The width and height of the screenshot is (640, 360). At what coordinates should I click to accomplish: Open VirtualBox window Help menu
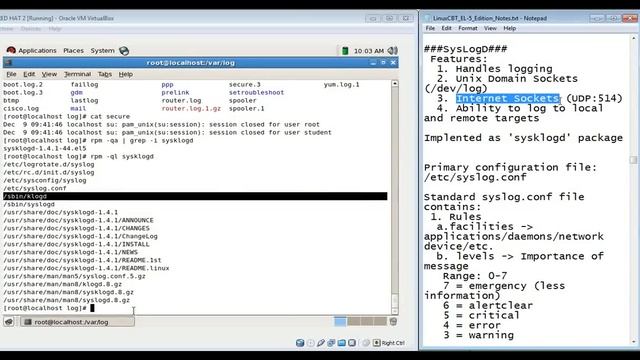pos(55,29)
